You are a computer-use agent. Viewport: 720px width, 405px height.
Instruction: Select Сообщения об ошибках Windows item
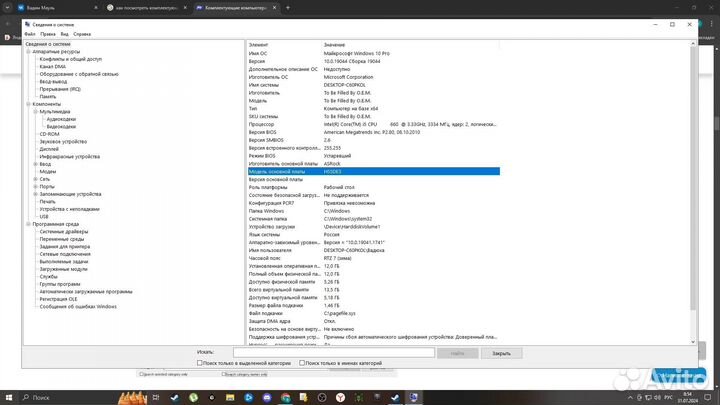click(78, 306)
